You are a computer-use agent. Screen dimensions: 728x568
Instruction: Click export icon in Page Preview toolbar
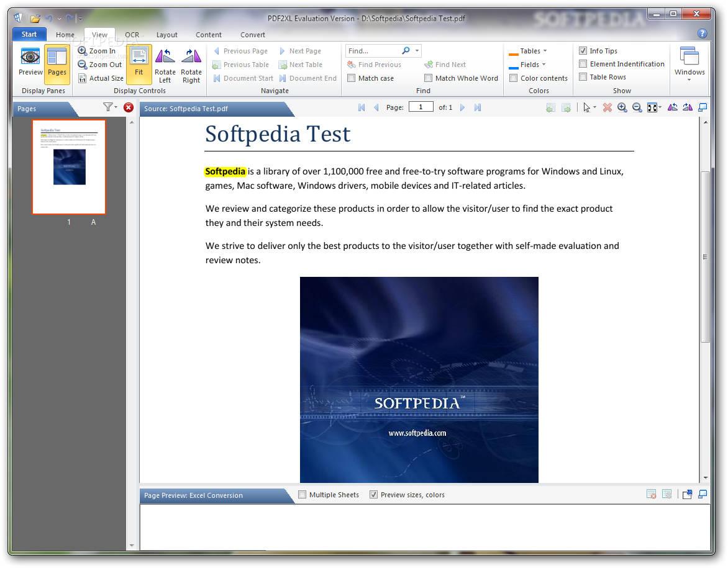pos(687,494)
